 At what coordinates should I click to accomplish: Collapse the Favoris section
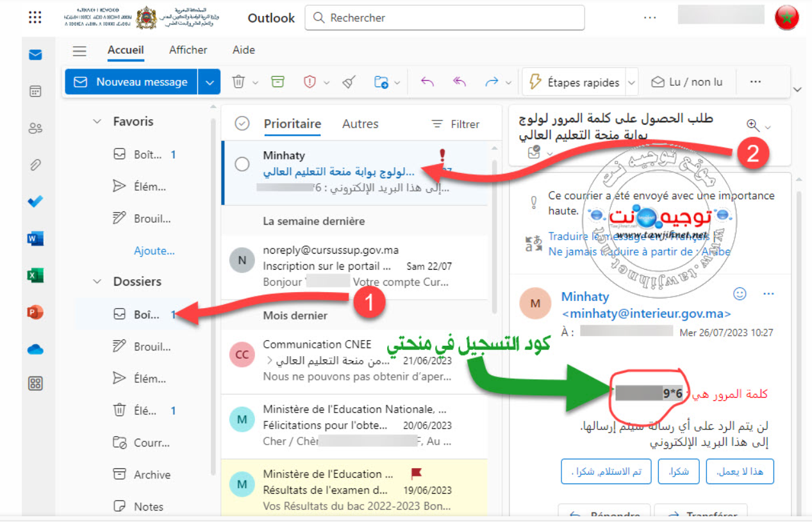pos(97,121)
